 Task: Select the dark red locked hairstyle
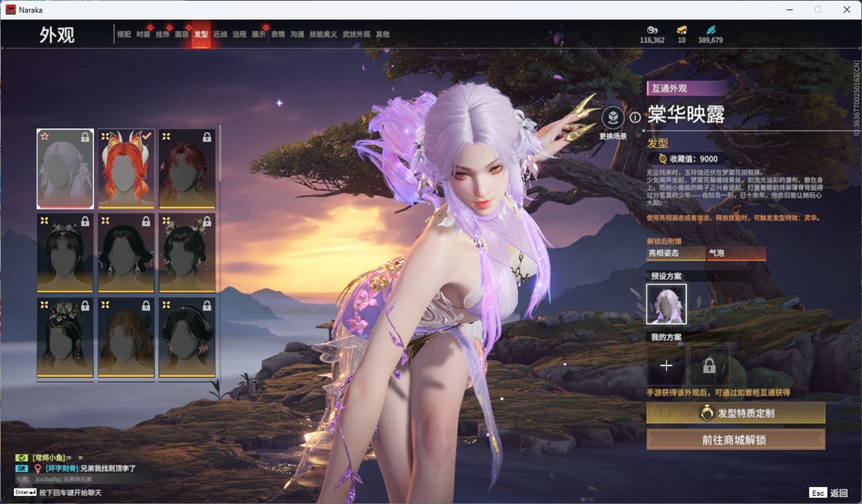[x=187, y=168]
